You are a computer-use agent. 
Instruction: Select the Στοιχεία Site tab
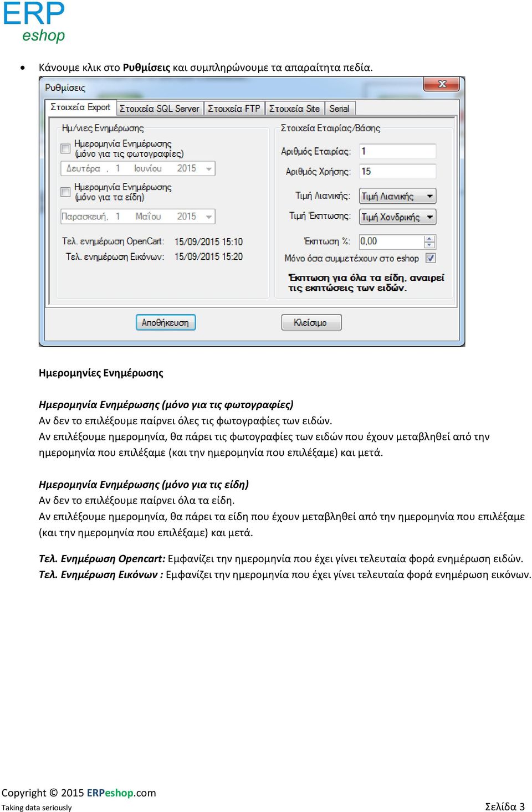point(294,109)
